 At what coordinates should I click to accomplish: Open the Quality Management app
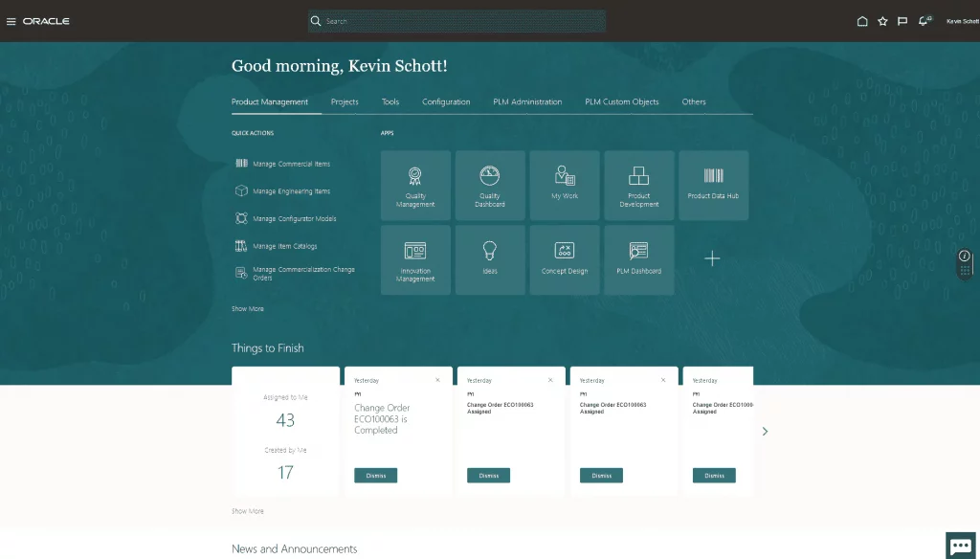415,186
